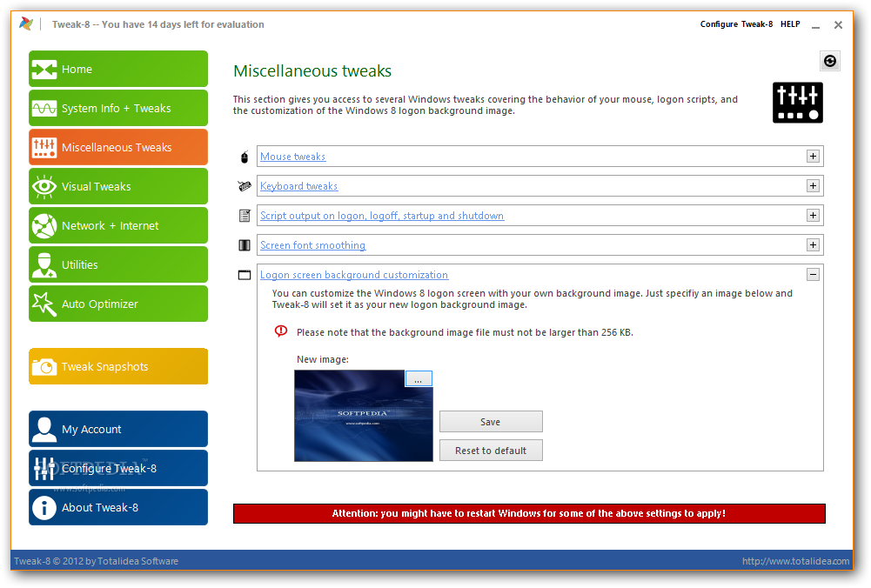Click the Miscellaneous tweaks page heading
Image resolution: width=871 pixels, height=588 pixels.
[312, 71]
